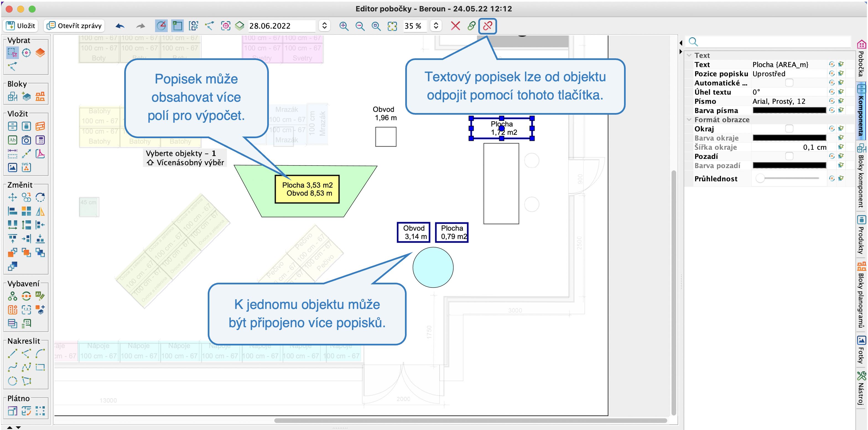Draw a line with the Nakreslit line tool
The image size is (868, 430).
pos(12,353)
